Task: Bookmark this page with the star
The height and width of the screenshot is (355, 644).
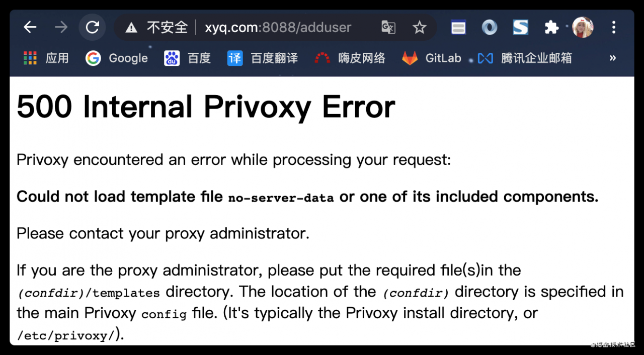Action: tap(419, 27)
